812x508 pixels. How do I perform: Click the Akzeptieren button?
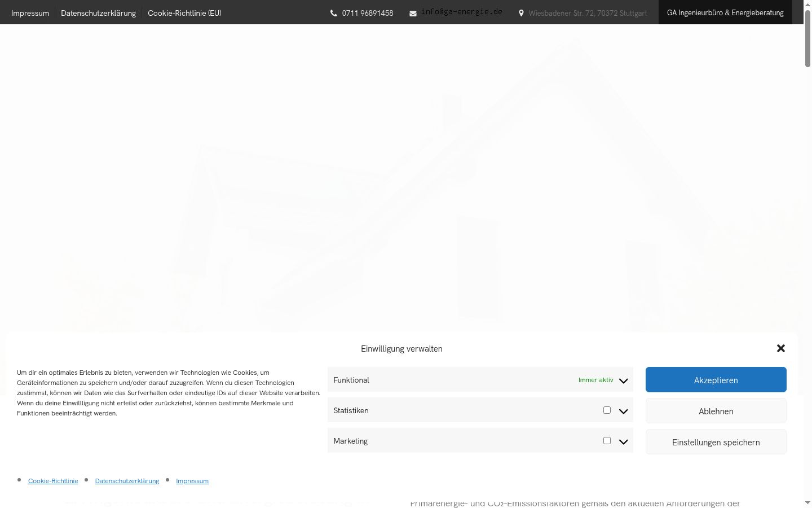coord(716,380)
